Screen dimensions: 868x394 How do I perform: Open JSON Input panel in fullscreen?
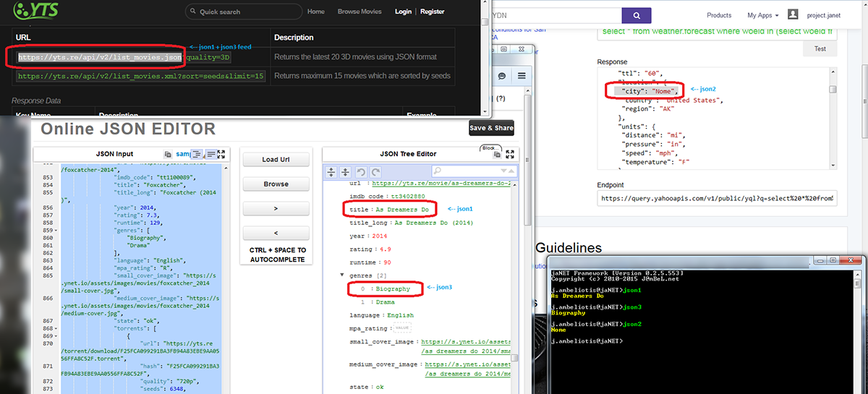[x=221, y=154]
